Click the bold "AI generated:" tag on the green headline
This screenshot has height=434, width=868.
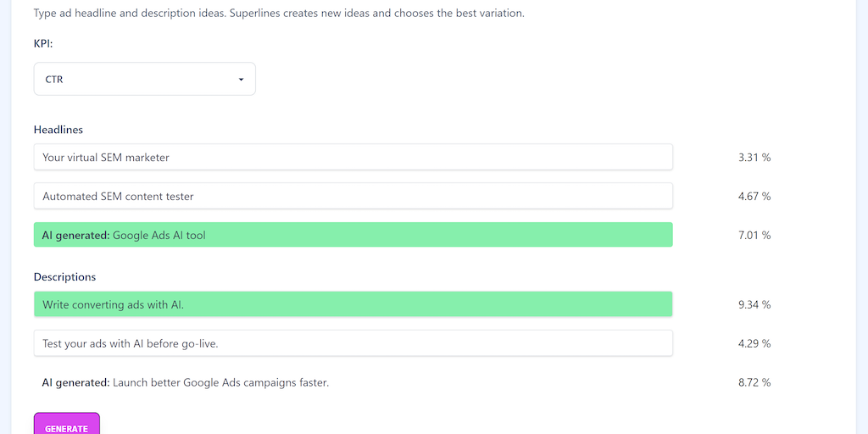click(75, 235)
